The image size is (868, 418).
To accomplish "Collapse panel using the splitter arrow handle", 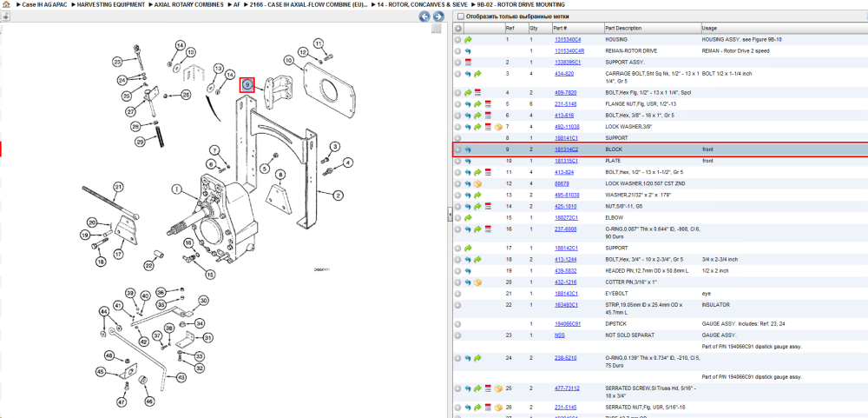I will (x=450, y=216).
